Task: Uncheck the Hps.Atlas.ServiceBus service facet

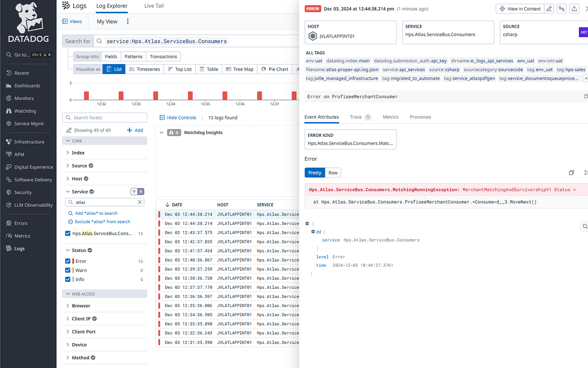Action: [68, 233]
